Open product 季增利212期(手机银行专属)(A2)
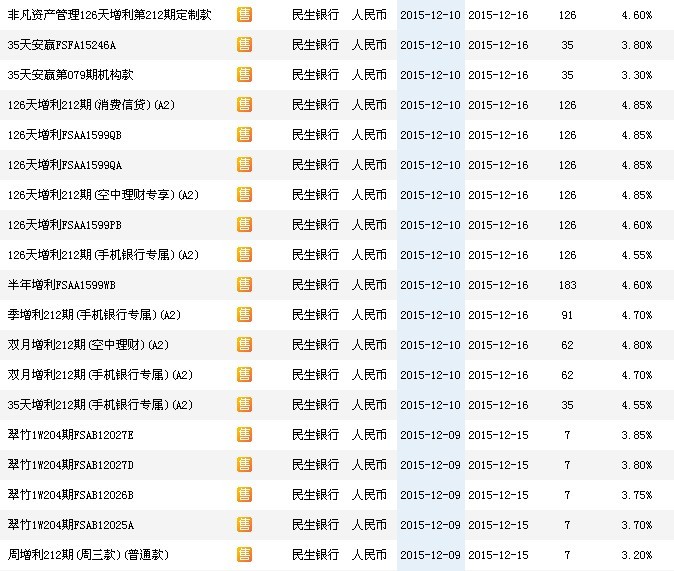This screenshot has height=571, width=674. pyautogui.click(x=94, y=315)
